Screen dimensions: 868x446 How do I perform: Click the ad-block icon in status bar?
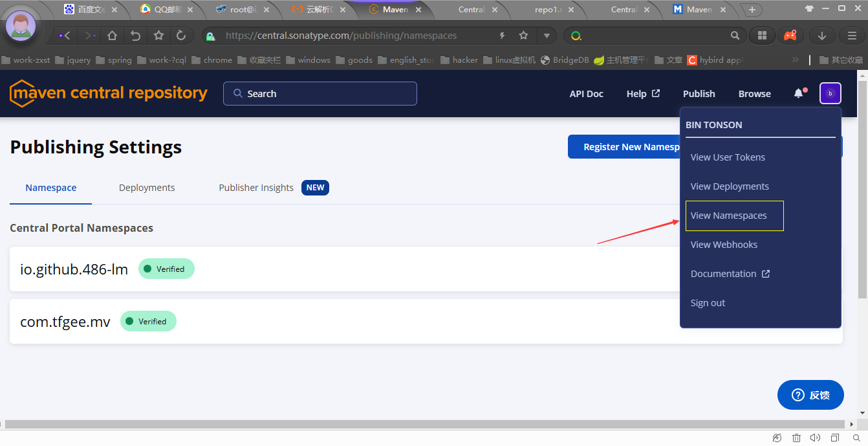(777, 438)
